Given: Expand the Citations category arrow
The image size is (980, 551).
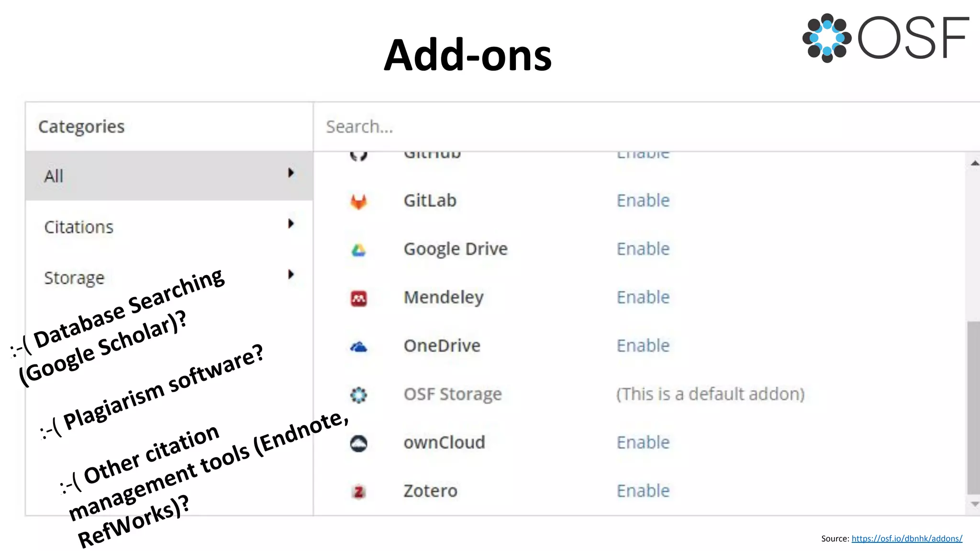Looking at the screenshot, I should [290, 224].
